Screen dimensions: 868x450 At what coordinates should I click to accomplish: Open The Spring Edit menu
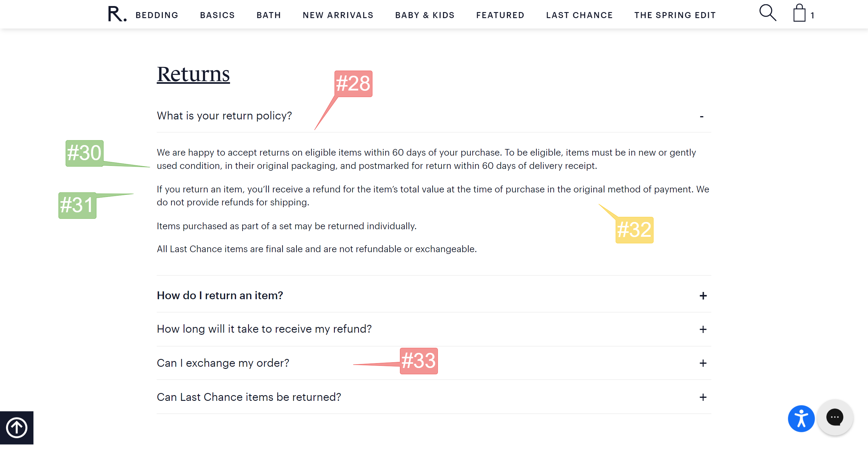[x=675, y=15]
